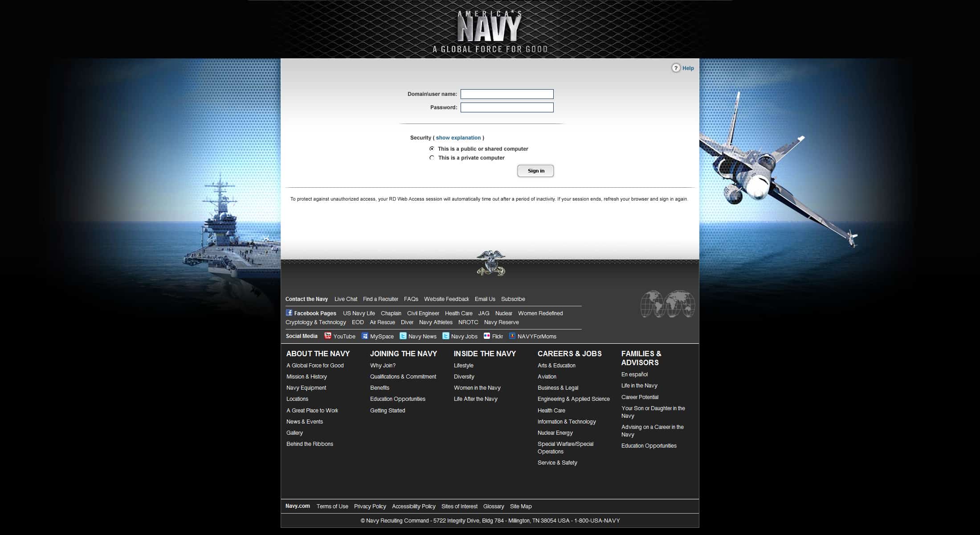The image size is (980, 535).
Task: Open the JOINING THE NAVY section heading
Action: click(404, 354)
